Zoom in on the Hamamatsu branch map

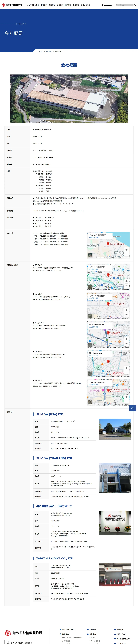pos(126,368)
